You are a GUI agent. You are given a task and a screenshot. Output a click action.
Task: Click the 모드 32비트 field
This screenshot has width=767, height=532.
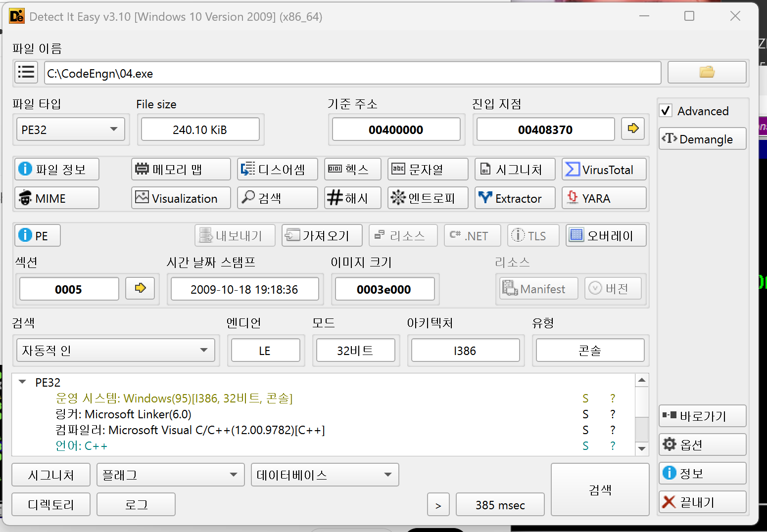click(356, 350)
